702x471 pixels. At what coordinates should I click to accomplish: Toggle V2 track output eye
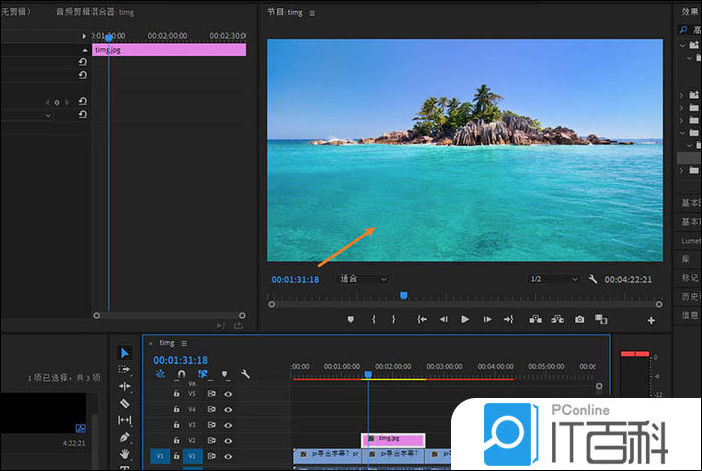[228, 440]
